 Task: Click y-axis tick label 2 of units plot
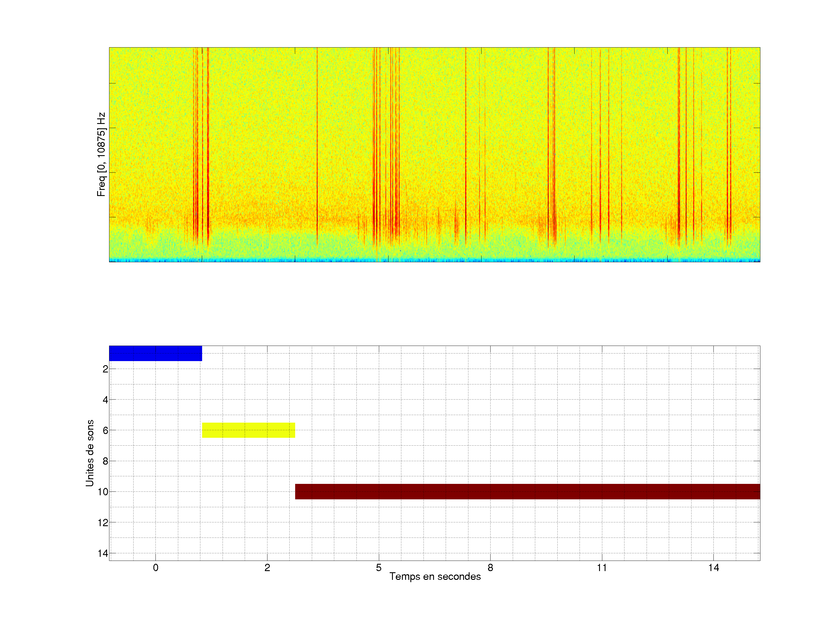pyautogui.click(x=105, y=369)
